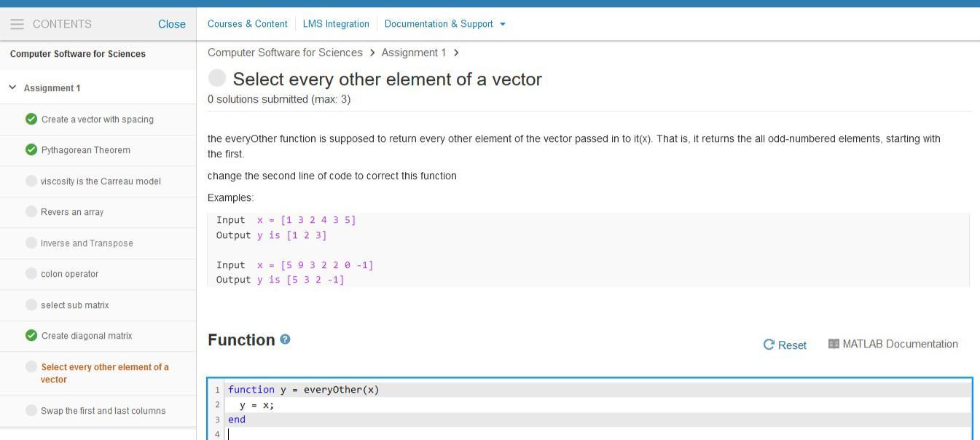Click the gray circle beside Swap the first and last columns
The height and width of the screenshot is (440, 980).
pos(31,410)
